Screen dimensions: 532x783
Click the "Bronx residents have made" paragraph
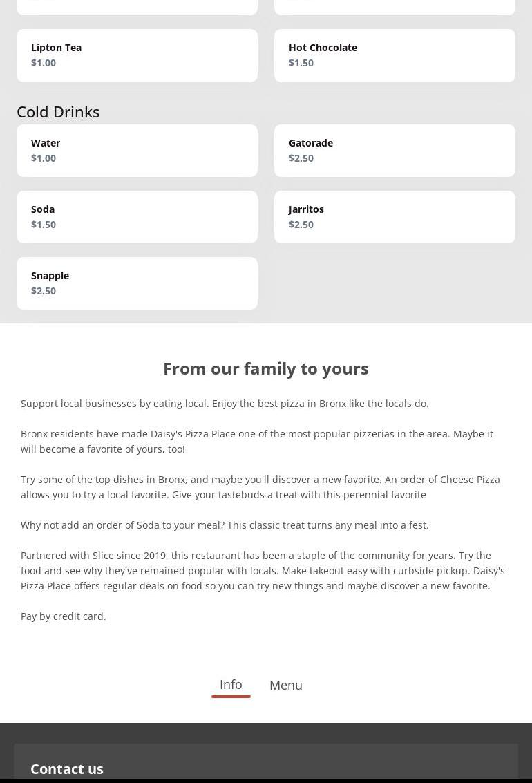[256, 441]
